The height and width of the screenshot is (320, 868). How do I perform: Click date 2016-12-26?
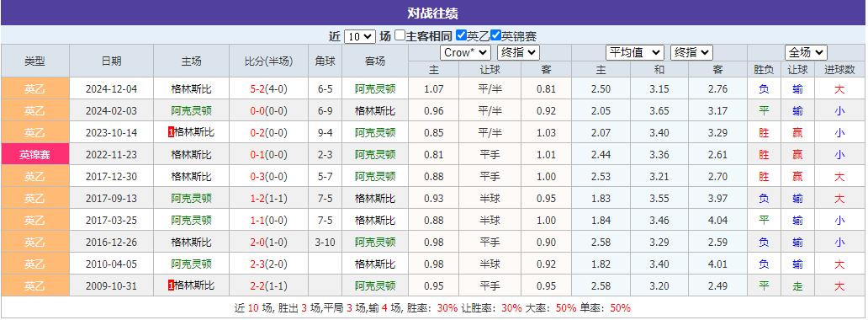(x=111, y=242)
